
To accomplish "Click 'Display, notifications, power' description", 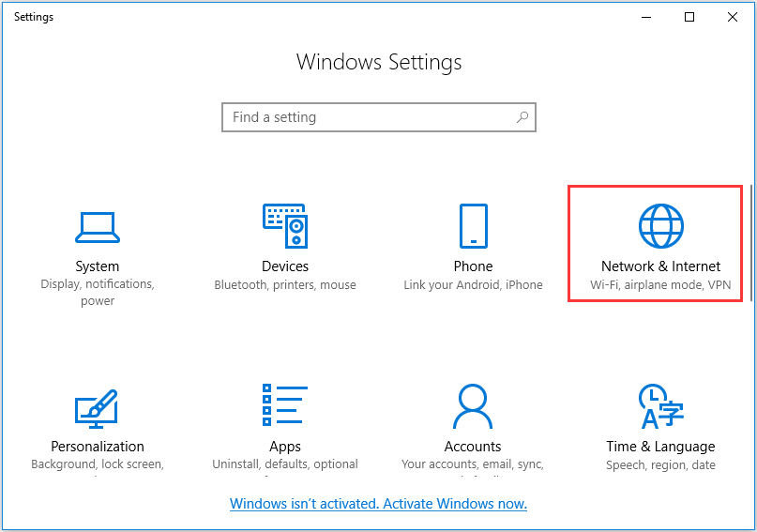I will 98,293.
